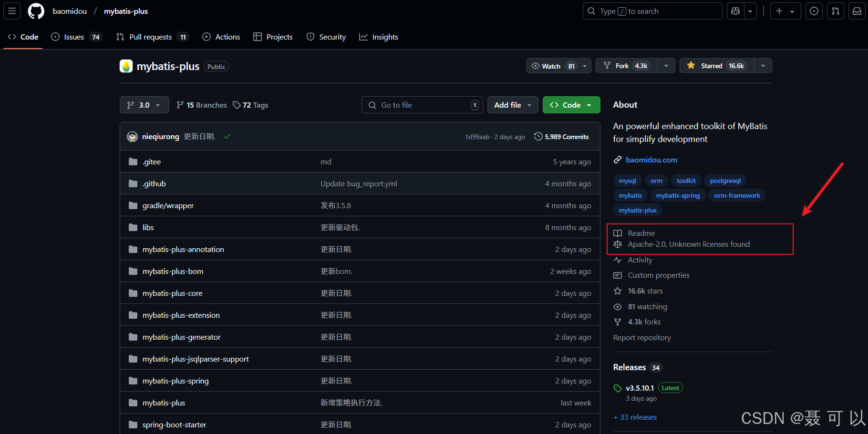Open the mybatis-plus-core folder
This screenshot has width=868, height=434.
[x=172, y=293]
